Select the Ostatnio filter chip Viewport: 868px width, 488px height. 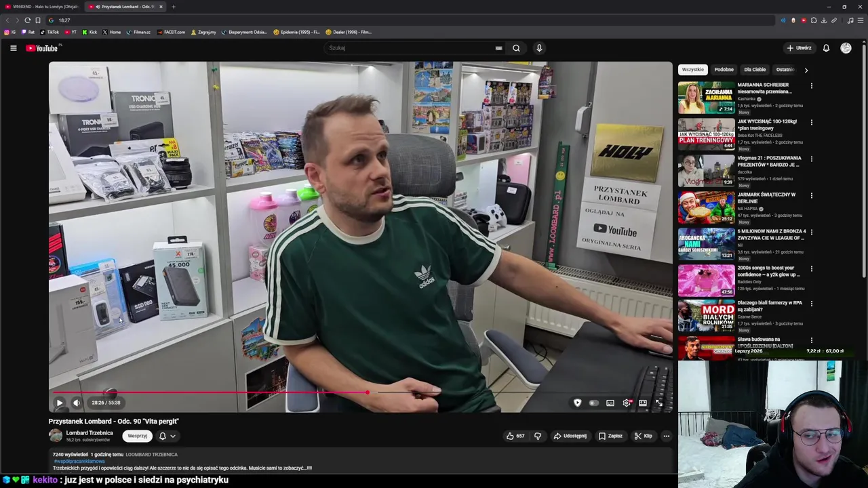(785, 69)
